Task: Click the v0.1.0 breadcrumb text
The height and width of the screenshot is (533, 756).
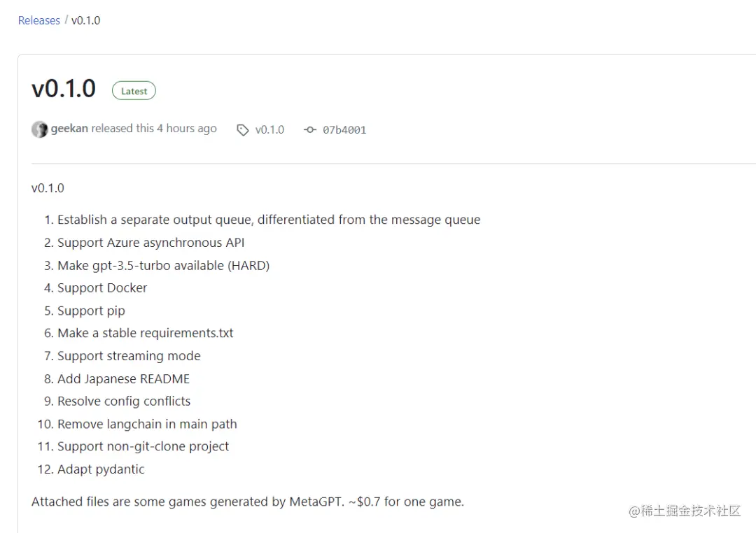Action: coord(86,20)
